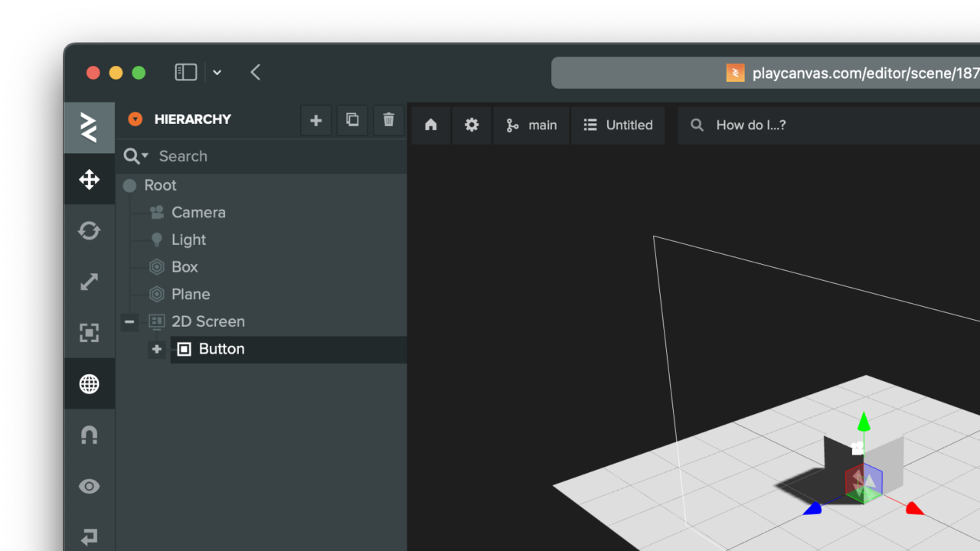Collapse the 2D Screen entity
Image resolution: width=980 pixels, height=551 pixels.
(x=129, y=321)
